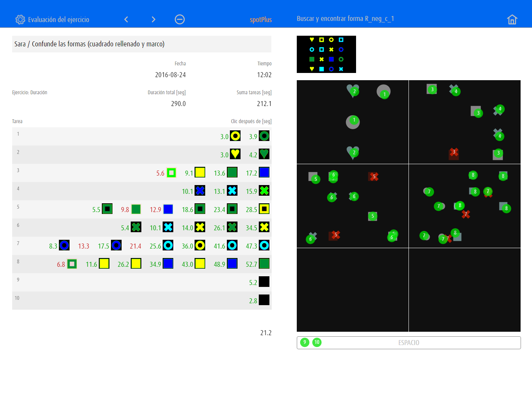Click green marker 9 in ESPACIO bar
This screenshot has height=399, width=532.
305,342
